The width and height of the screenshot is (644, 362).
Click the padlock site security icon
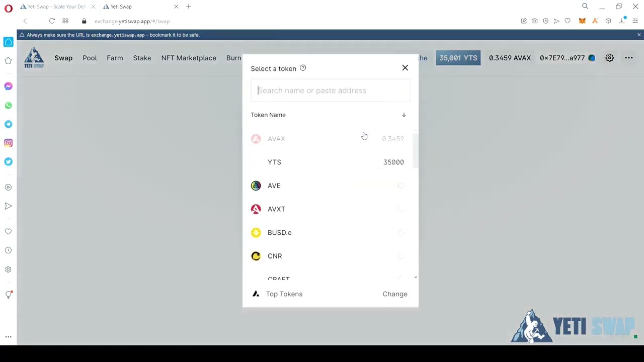[84, 21]
